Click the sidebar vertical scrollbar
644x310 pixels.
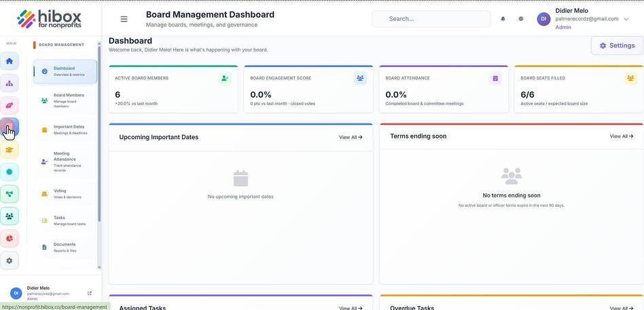99,133
